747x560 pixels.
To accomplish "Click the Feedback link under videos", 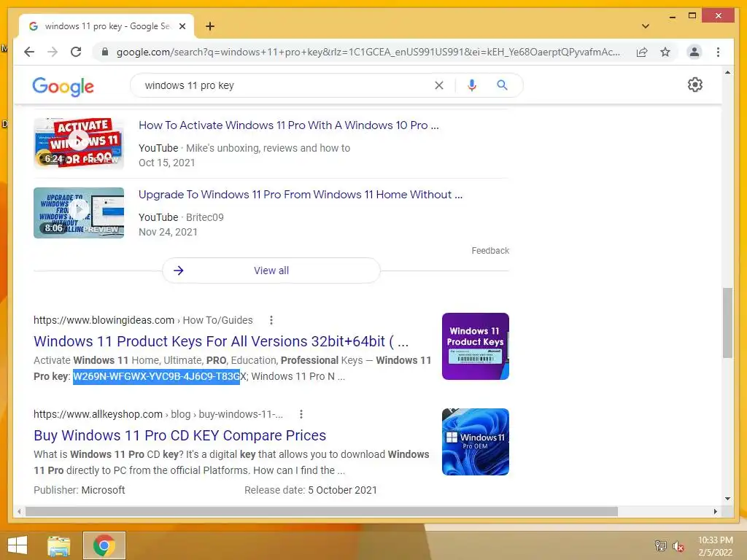I will coord(490,251).
